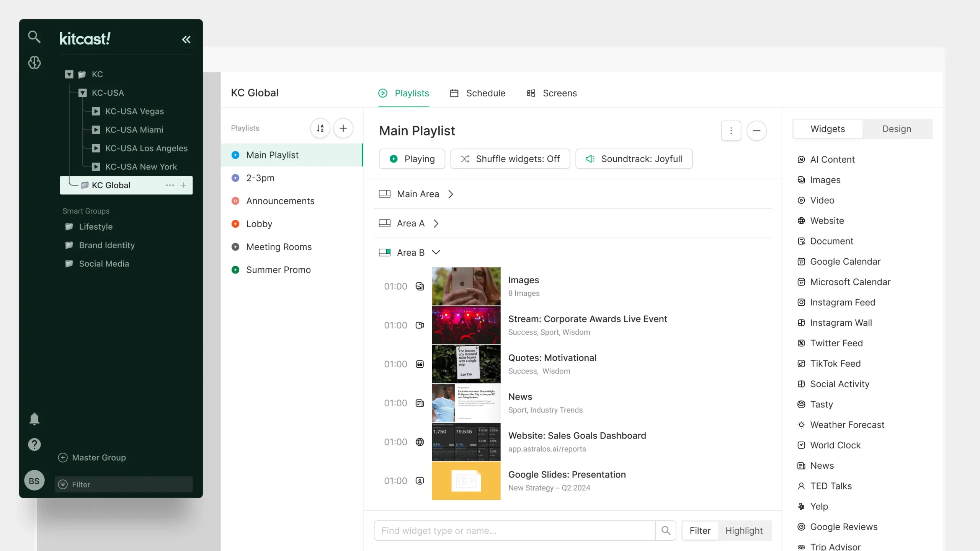Expand the Area A section

436,223
